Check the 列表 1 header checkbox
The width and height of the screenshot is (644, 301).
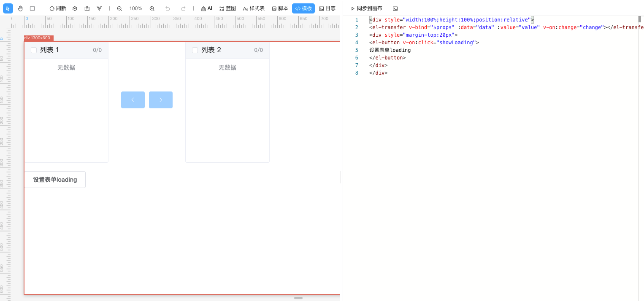point(34,50)
